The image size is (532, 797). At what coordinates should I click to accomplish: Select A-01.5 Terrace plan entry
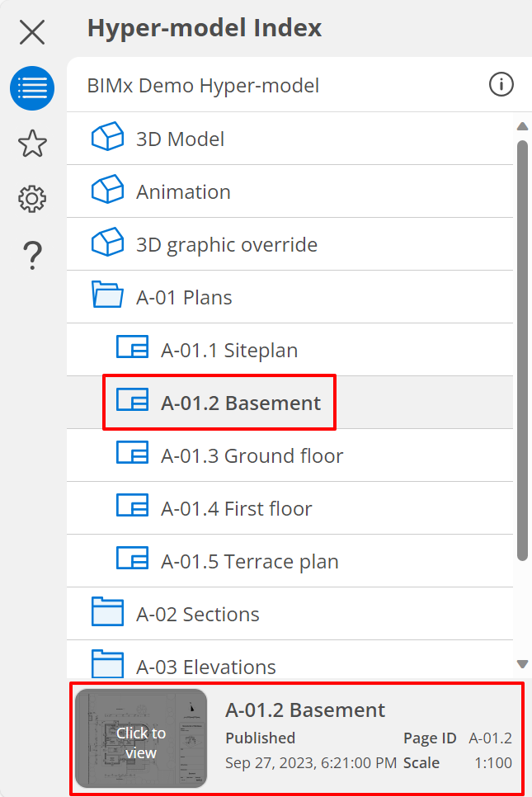[249, 561]
